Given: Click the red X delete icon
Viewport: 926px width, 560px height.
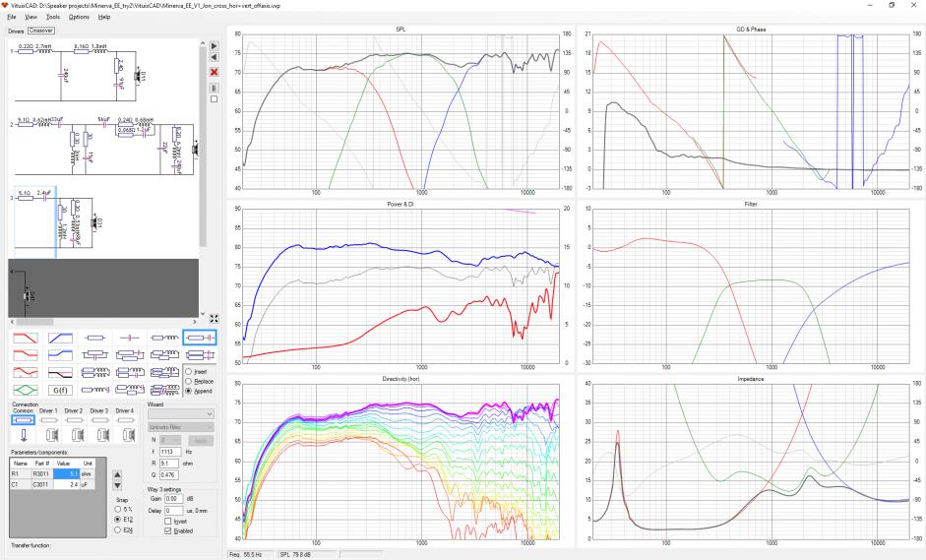Looking at the screenshot, I should point(214,72).
